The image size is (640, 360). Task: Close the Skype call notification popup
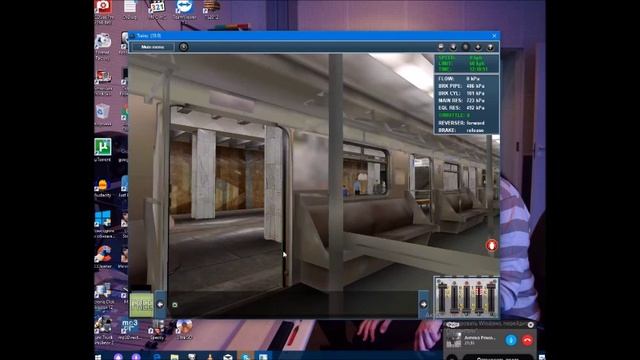tap(531, 325)
